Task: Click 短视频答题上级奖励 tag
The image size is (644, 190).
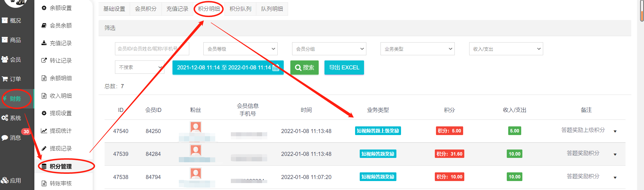Action: pos(378,131)
